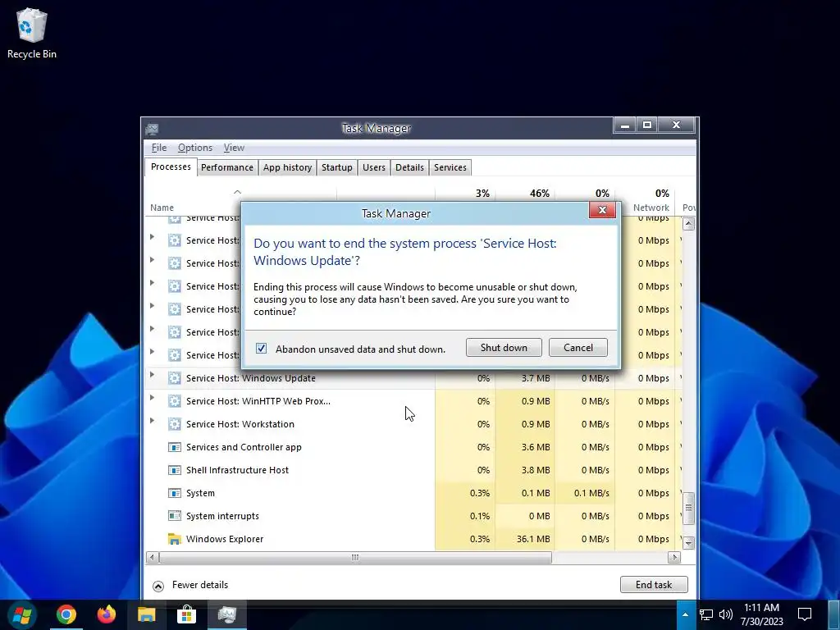Click the System interrupts process icon
This screenshot has height=630, width=840.
(175, 516)
